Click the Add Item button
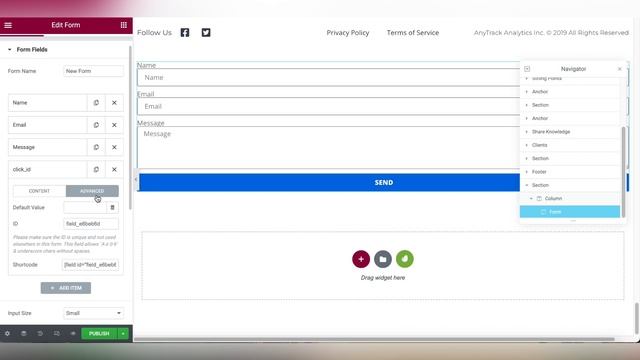Viewport: 640px width, 360px height. 66,288
